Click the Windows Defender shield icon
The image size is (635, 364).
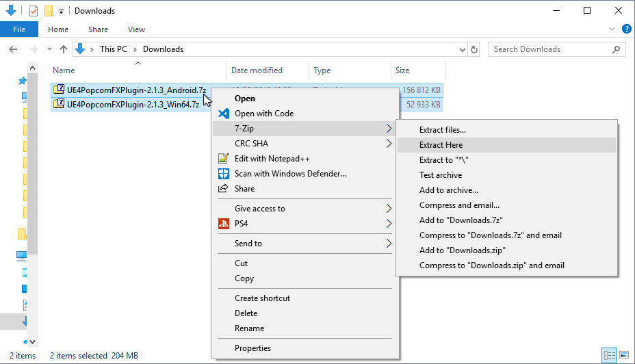[x=224, y=174]
